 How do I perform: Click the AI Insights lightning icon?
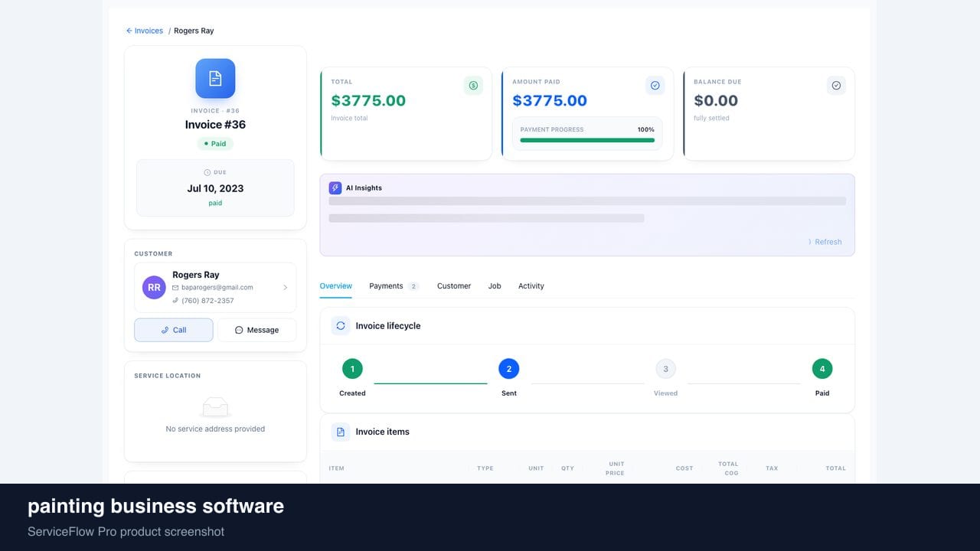pyautogui.click(x=335, y=187)
